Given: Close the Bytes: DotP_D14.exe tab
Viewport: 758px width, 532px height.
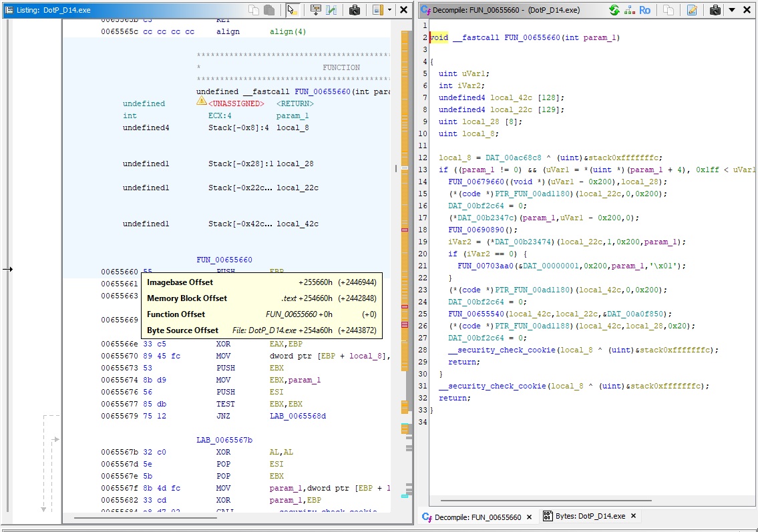Looking at the screenshot, I should pos(633,516).
